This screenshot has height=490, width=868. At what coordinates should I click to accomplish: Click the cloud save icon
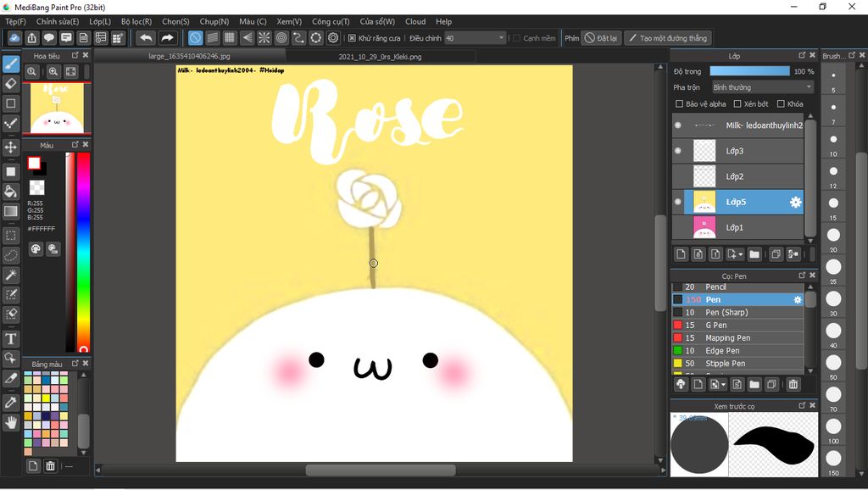14,38
